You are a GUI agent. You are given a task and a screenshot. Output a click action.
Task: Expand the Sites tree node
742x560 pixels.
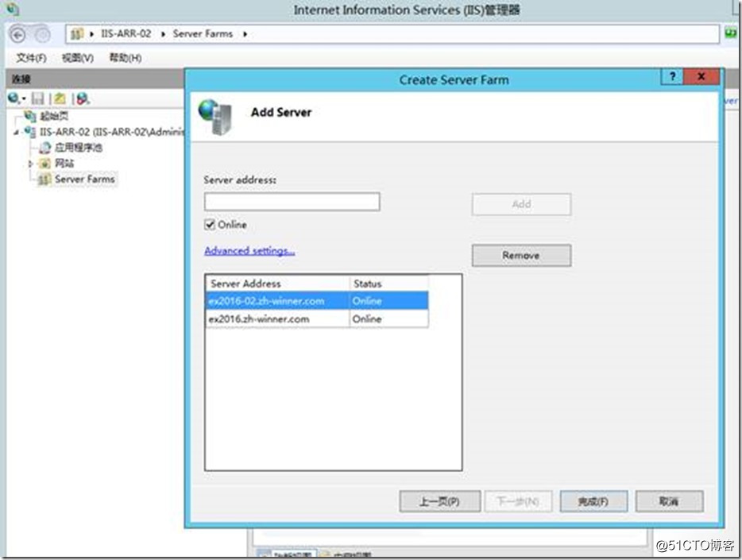pyautogui.click(x=30, y=164)
